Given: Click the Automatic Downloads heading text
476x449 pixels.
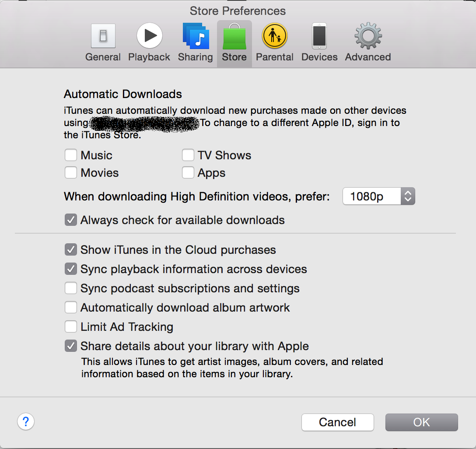Looking at the screenshot, I should 122,94.
